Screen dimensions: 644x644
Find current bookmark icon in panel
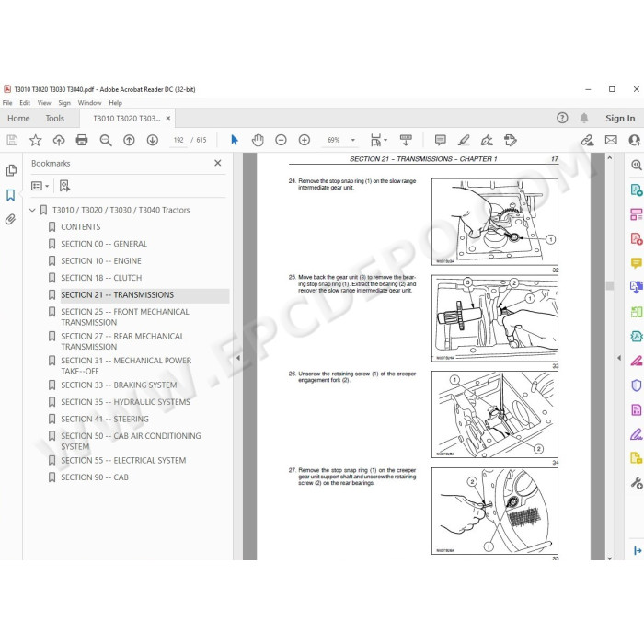64,186
